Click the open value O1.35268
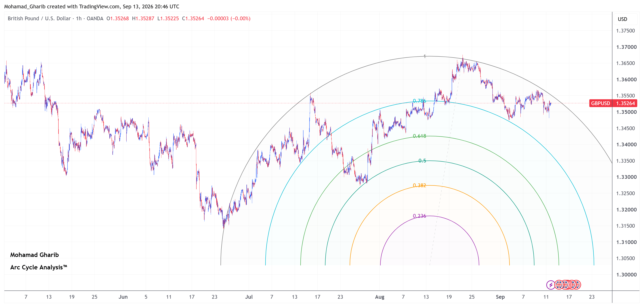Viewport: 644px width, 304px height. point(118,18)
